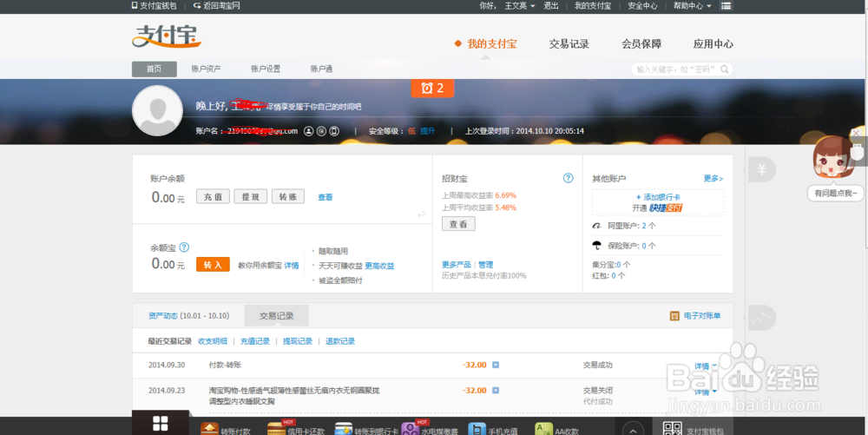This screenshot has width=868, height=435.
Task: Click the phone binding icon beside account name
Action: [334, 131]
